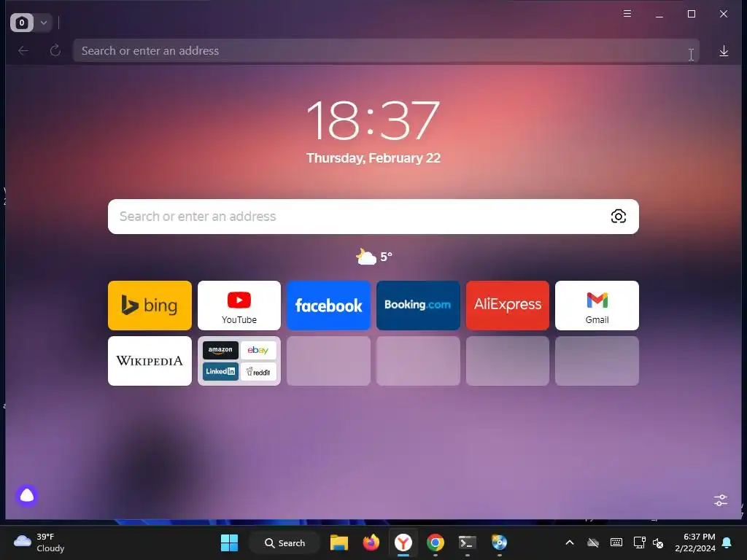The image size is (747, 560).
Task: Open the disc installer app on taskbar
Action: (x=499, y=542)
